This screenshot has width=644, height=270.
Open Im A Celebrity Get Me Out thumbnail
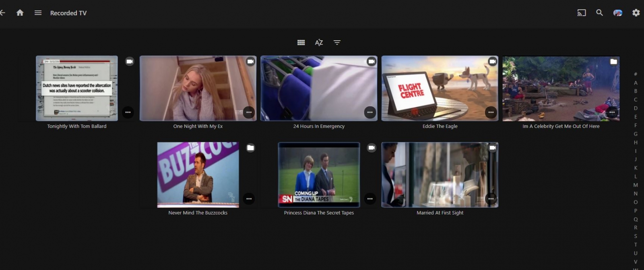(x=561, y=88)
